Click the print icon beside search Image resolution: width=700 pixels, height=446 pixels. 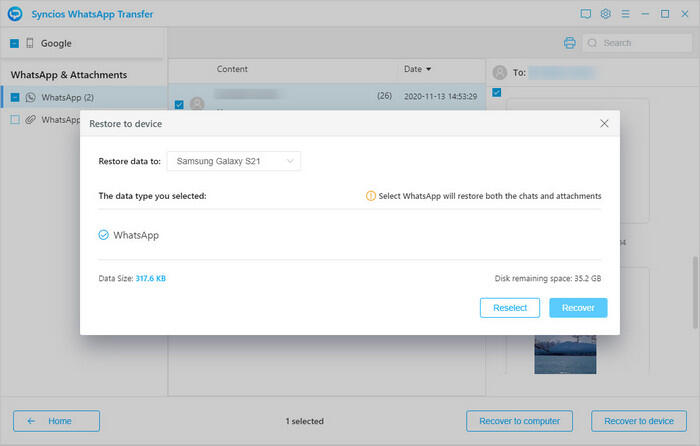569,43
